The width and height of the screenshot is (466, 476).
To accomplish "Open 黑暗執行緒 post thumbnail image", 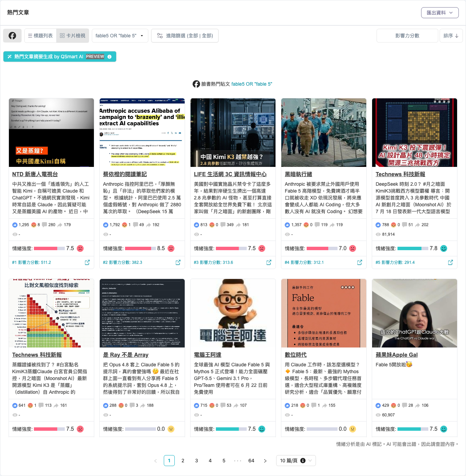I will pos(324,133).
